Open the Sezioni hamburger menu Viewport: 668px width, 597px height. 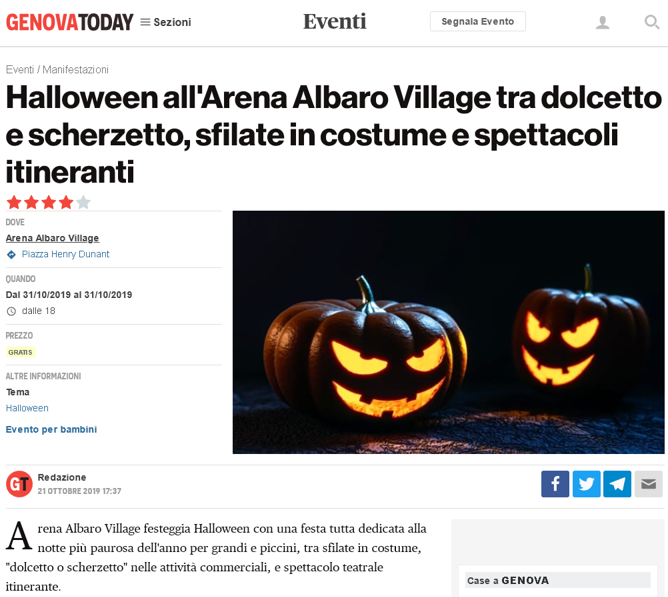tap(166, 22)
